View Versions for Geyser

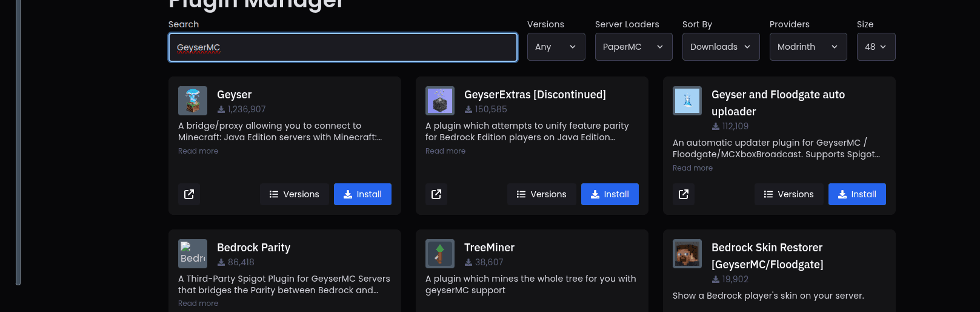[x=294, y=194]
